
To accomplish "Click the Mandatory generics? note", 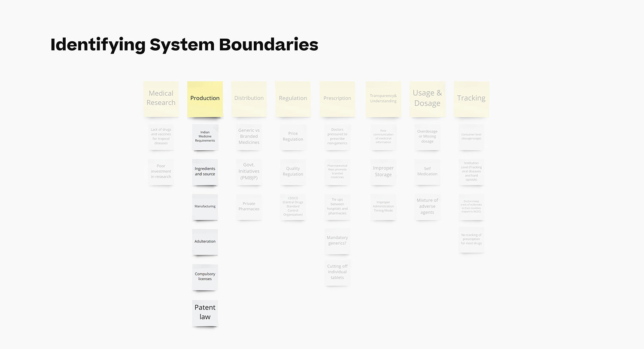I will coord(337,240).
